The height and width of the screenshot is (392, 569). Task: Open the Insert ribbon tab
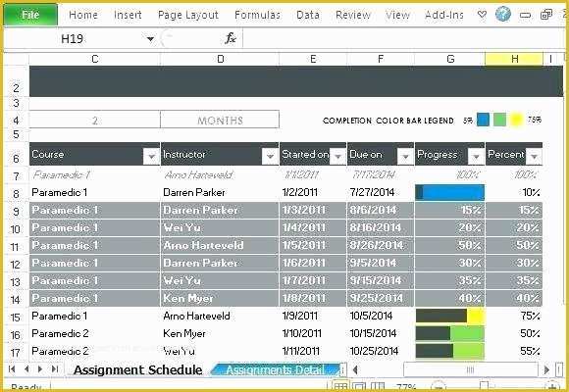click(128, 15)
